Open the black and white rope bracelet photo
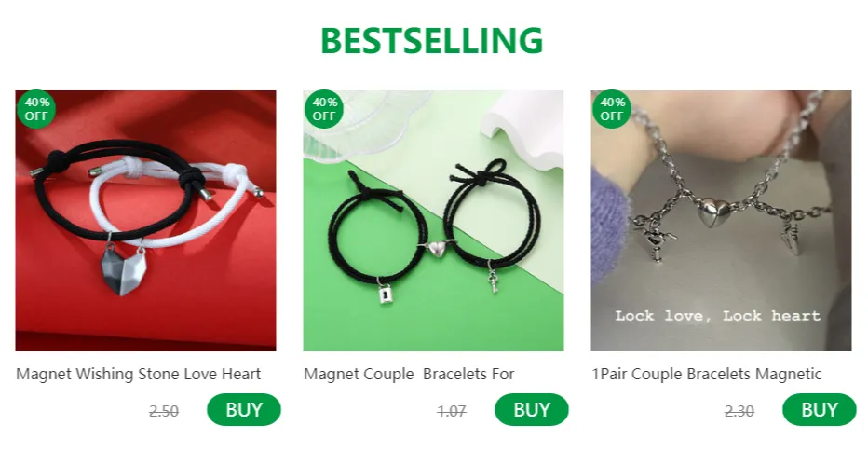Viewport: 868px width, 452px height. [145, 221]
